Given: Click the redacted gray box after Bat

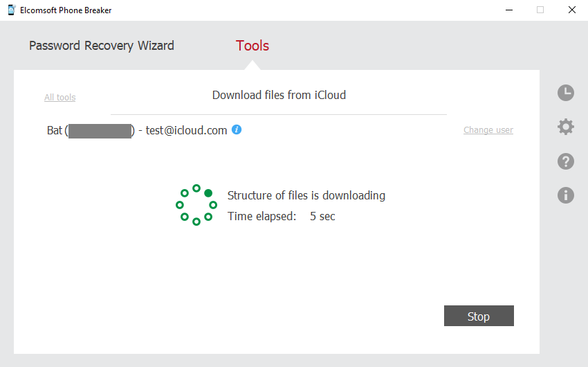Looking at the screenshot, I should [100, 131].
